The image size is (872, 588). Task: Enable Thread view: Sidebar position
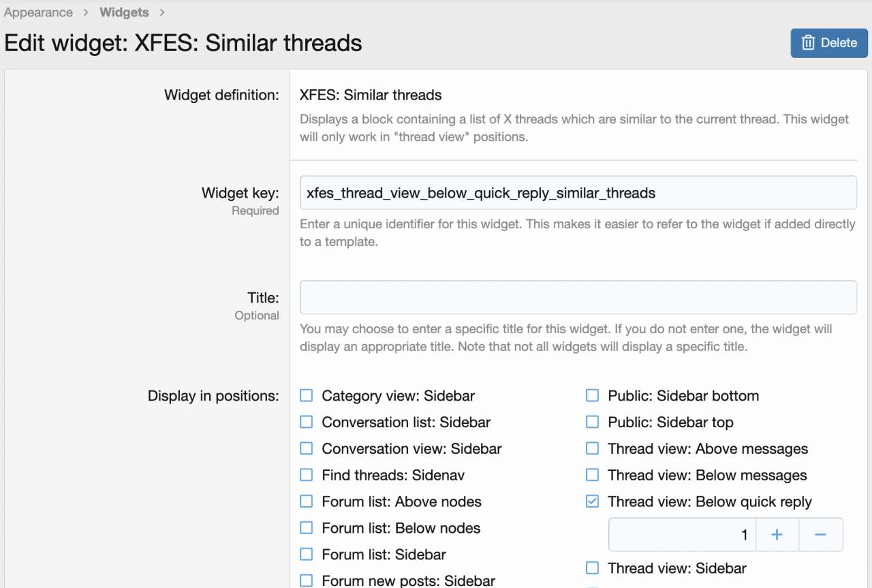[593, 568]
